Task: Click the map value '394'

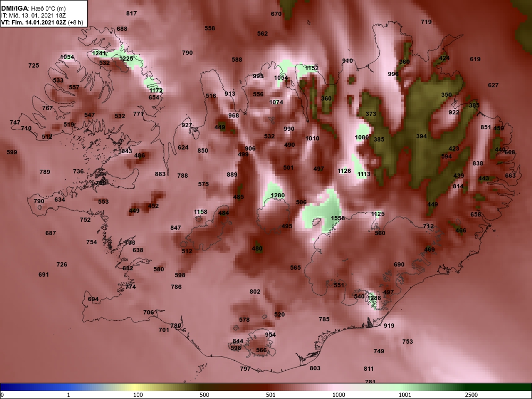Action: click(421, 136)
